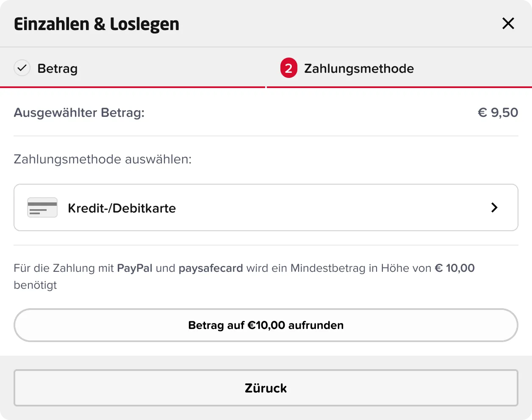Click the checkmark icon beside Betrag
Image resolution: width=532 pixels, height=420 pixels.
[22, 68]
